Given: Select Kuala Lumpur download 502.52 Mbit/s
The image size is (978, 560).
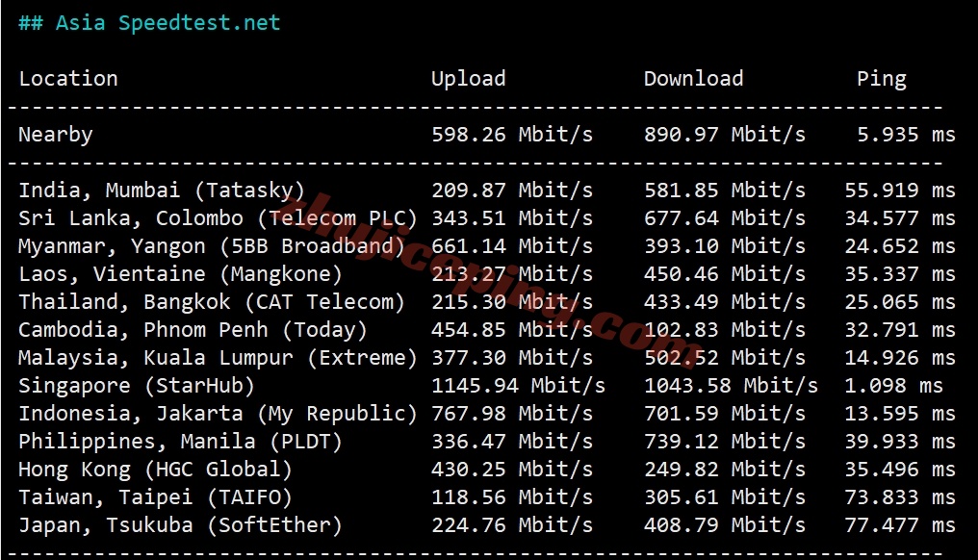Looking at the screenshot, I should pyautogui.click(x=725, y=358).
